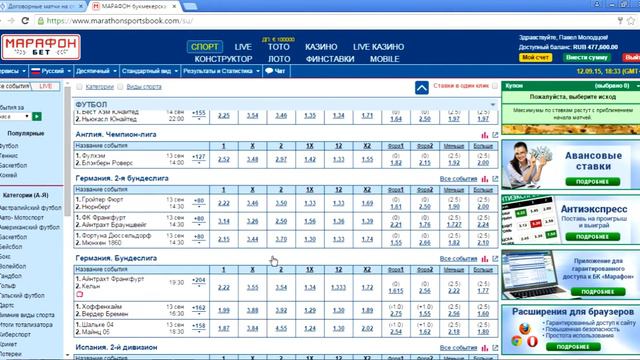The width and height of the screenshot is (640, 360).
Task: Open ЛОТО in main menu
Action: click(x=279, y=59)
